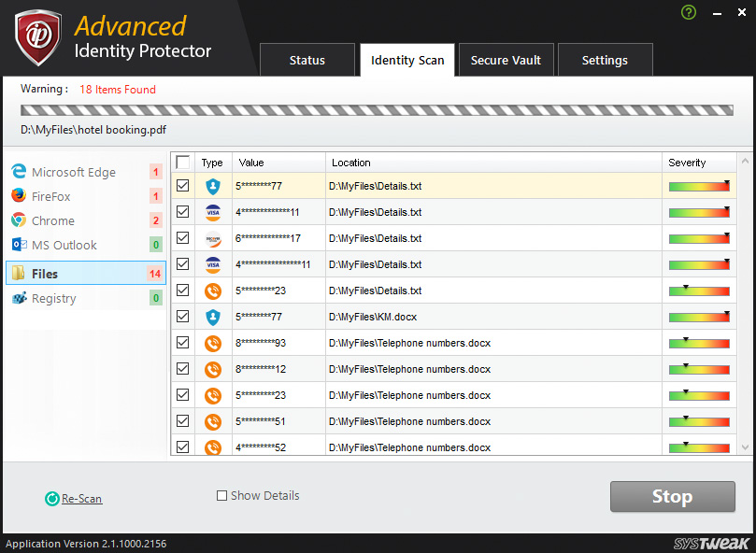Minimize the application window
This screenshot has height=553, width=756.
point(717,13)
